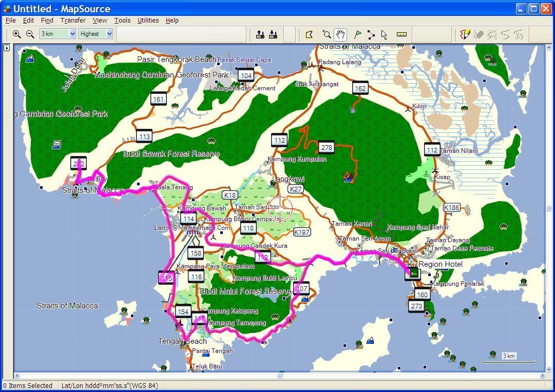Click road shield K197 on map
This screenshot has width=555, height=392.
(x=302, y=232)
